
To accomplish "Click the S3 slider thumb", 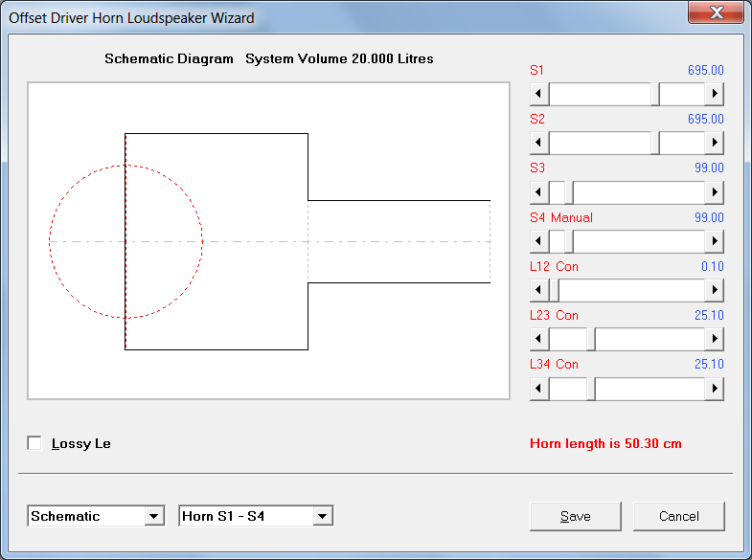I will [x=569, y=192].
